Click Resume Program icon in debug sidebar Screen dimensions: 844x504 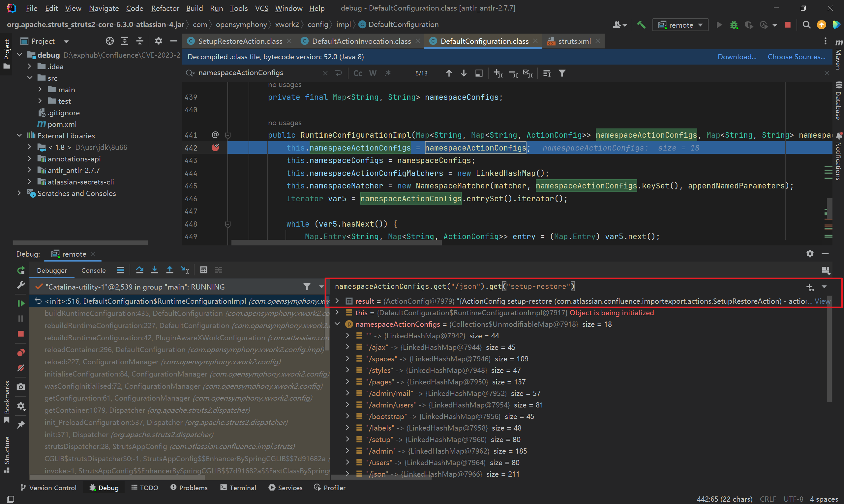click(21, 303)
